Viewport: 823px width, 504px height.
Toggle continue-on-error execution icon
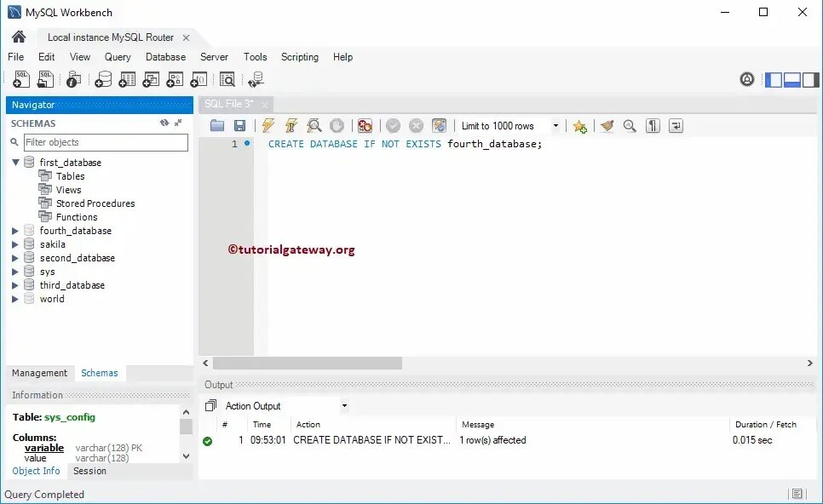coord(365,125)
